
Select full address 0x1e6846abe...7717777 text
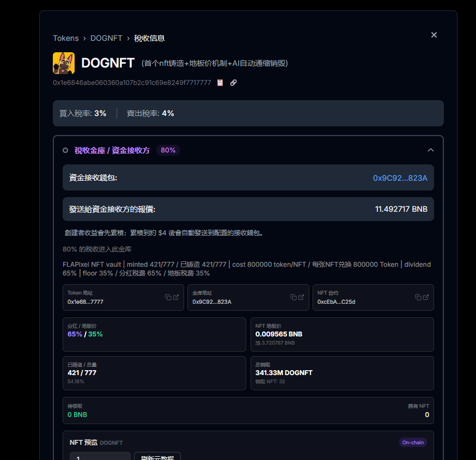pos(132,83)
